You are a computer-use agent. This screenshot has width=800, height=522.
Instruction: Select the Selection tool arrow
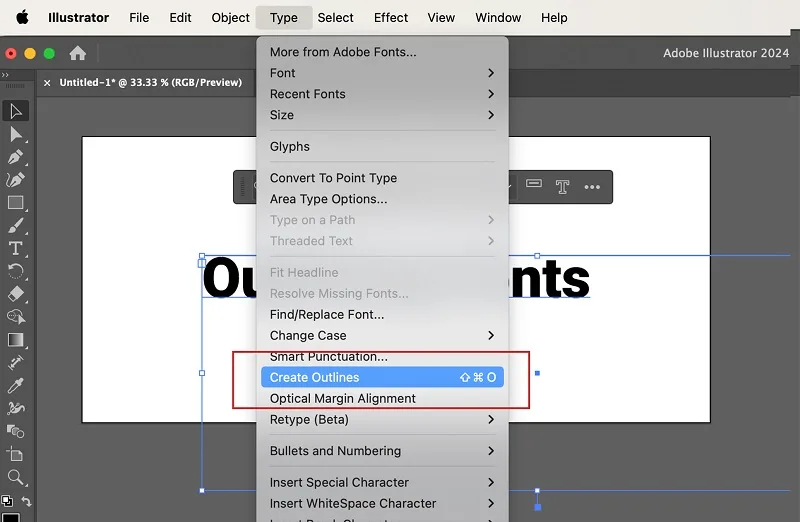(x=16, y=111)
